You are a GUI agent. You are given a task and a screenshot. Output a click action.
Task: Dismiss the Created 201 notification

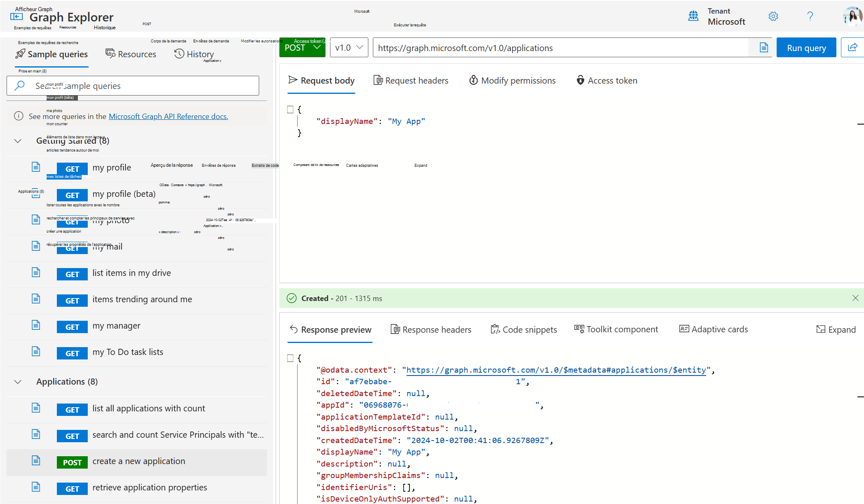click(855, 298)
